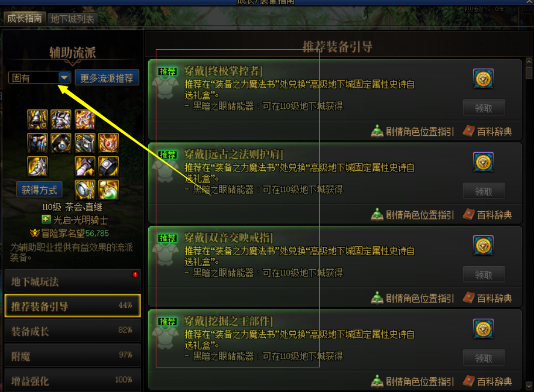Screen dimensions: 534x392
Task: Click the magnifying glass equipment icon
Action: pos(85,190)
